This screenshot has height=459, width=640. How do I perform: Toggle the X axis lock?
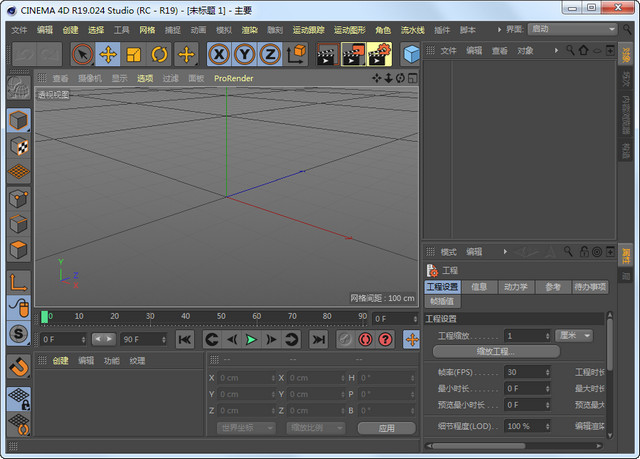coord(218,54)
